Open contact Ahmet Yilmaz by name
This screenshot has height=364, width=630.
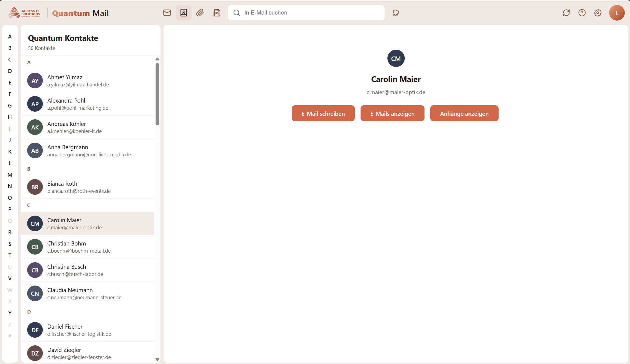click(x=65, y=77)
